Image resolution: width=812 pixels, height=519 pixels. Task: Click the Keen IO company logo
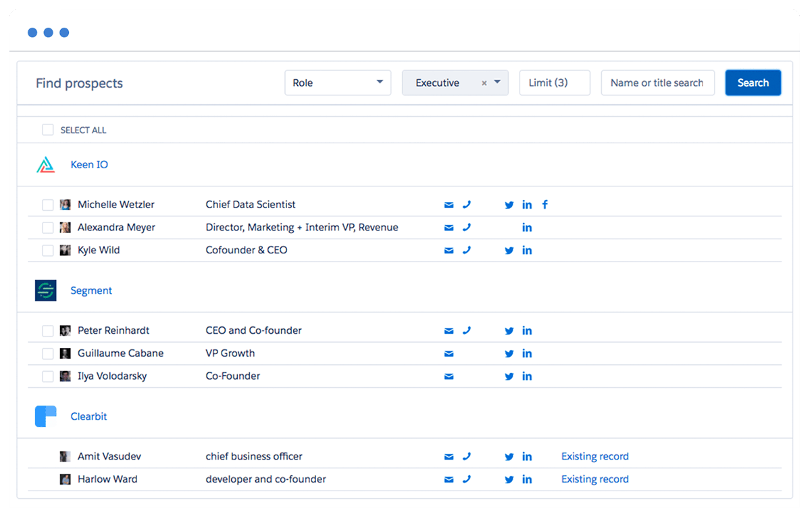45,164
